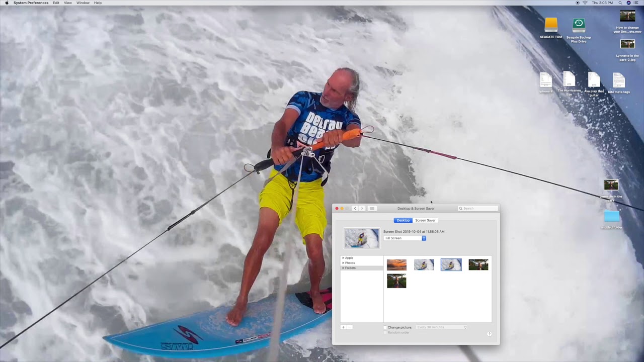
Task: Switch to the Screen Saver tab
Action: [425, 220]
